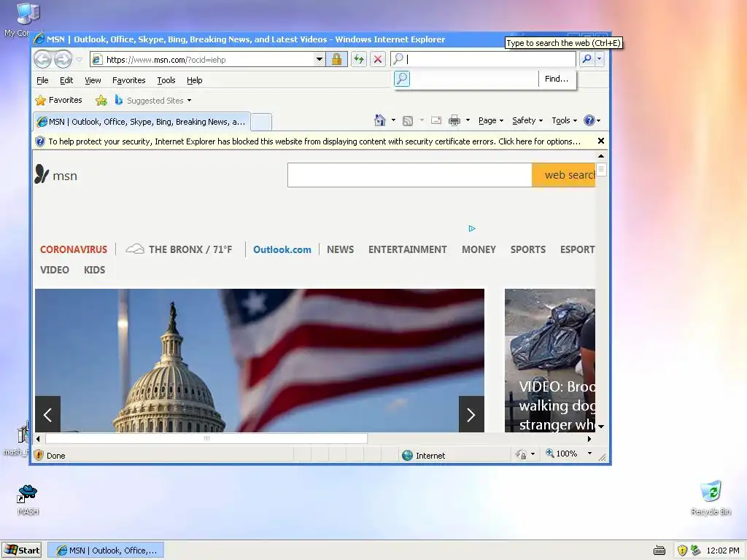Screen dimensions: 747x560
Task: Select the MSN browser tab
Action: click(142, 122)
